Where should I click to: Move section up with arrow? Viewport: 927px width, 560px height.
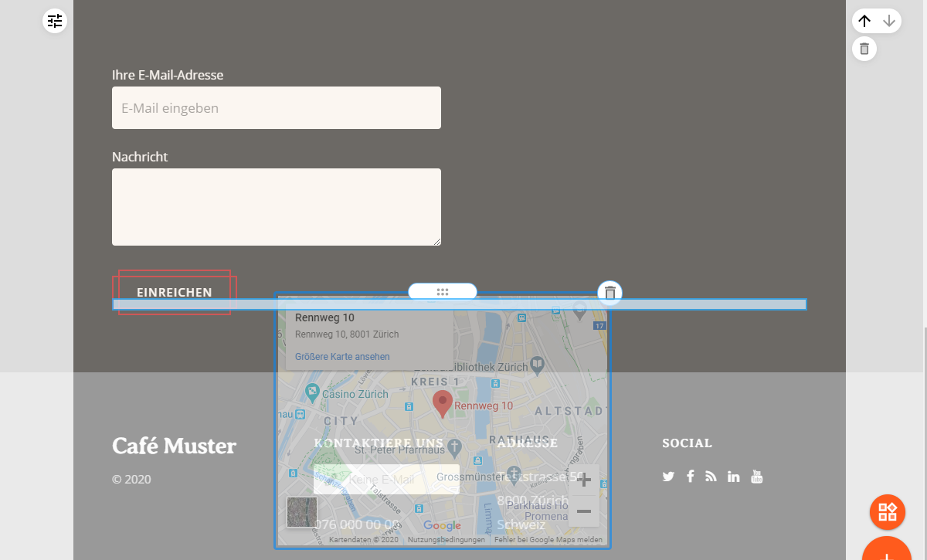point(865,21)
